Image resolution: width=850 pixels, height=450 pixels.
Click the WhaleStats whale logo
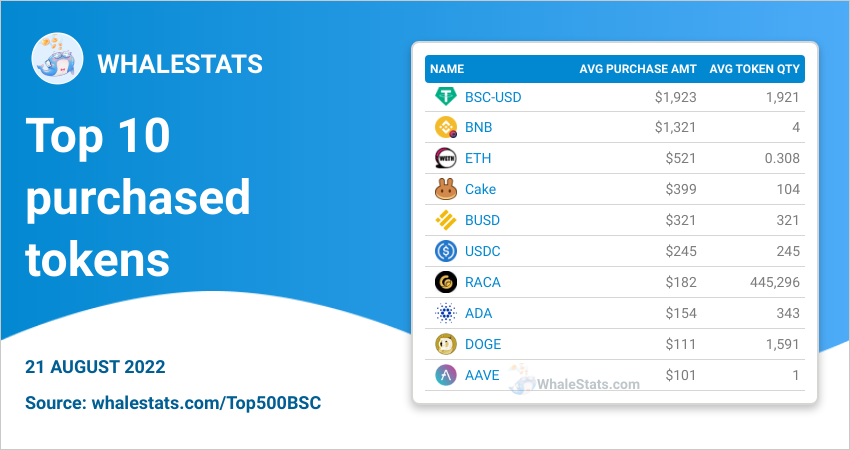point(57,58)
